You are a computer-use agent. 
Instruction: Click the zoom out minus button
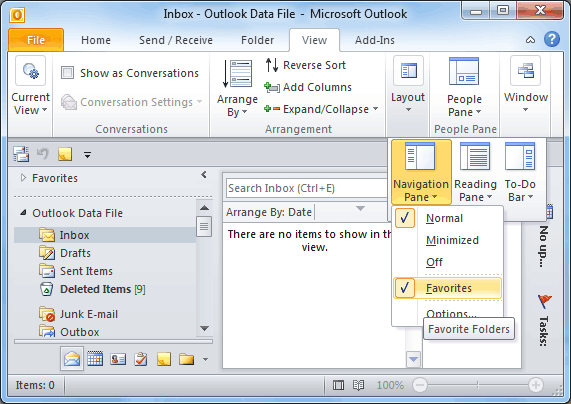click(420, 385)
